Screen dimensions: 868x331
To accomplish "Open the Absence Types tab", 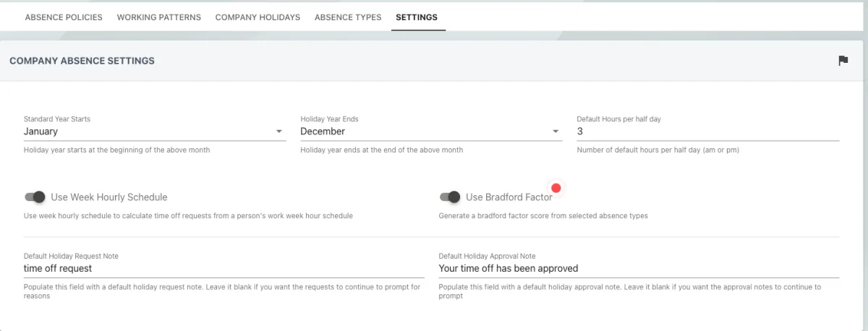I will pyautogui.click(x=348, y=17).
